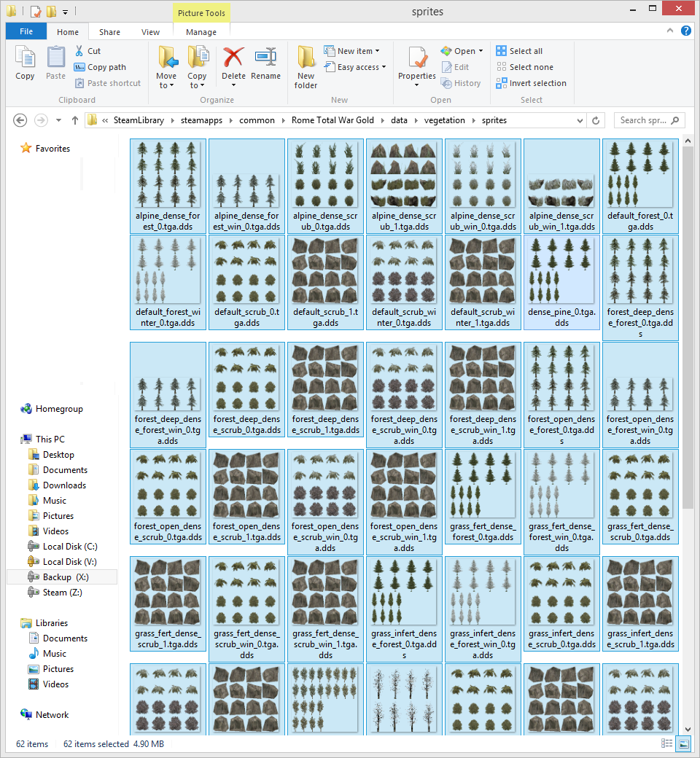Click the Forward navigation arrow
This screenshot has width=700, height=758.
41,120
